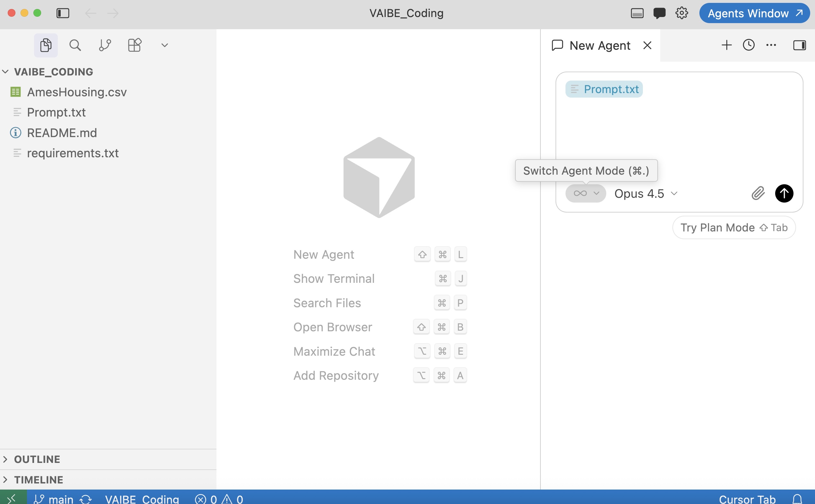Click Try Plan Mode button
The image size is (815, 504).
[734, 228]
